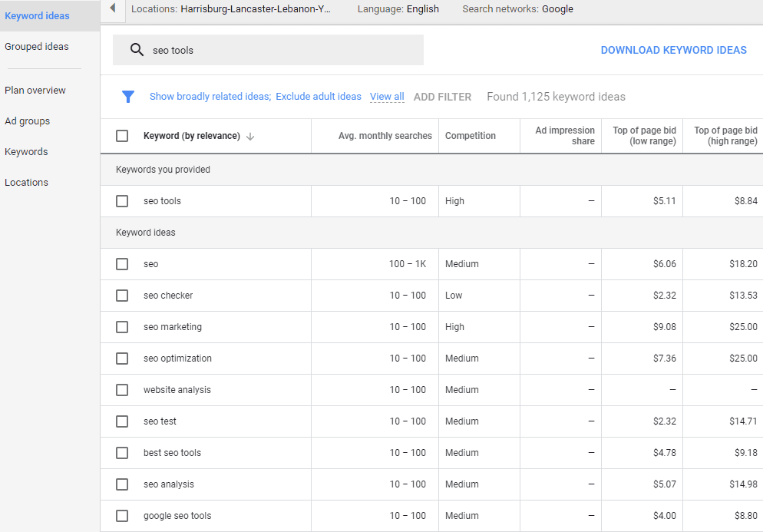The height and width of the screenshot is (532, 763).
Task: Check the 'seo test' checkbox
Action: pos(122,421)
